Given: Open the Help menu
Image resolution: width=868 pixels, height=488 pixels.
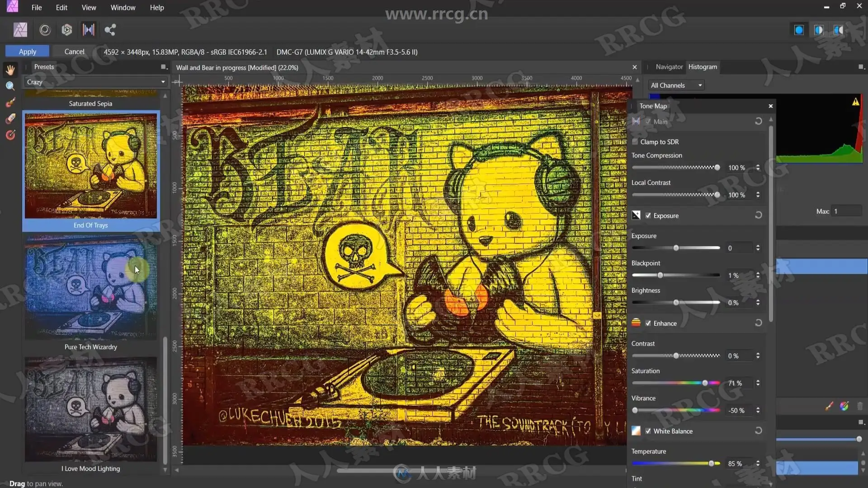Looking at the screenshot, I should [x=157, y=7].
